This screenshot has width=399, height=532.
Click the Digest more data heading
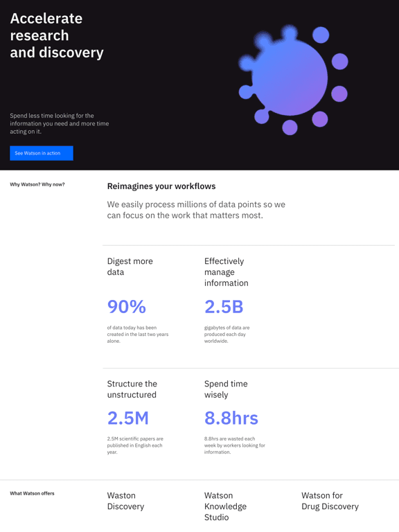(130, 267)
